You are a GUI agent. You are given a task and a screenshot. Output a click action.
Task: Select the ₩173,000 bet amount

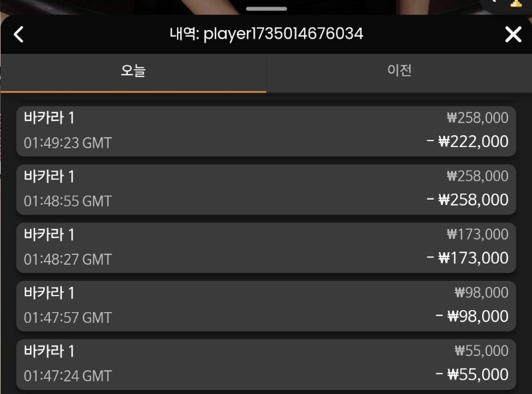point(477,234)
